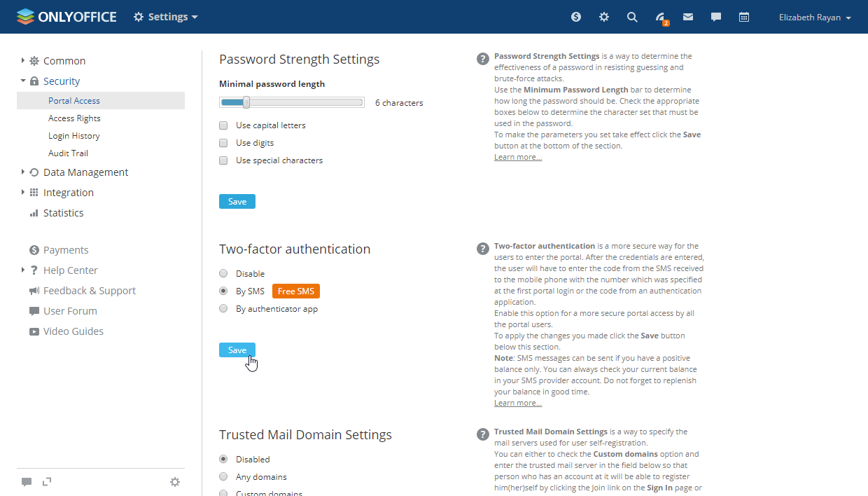Open Login History page

tap(74, 136)
